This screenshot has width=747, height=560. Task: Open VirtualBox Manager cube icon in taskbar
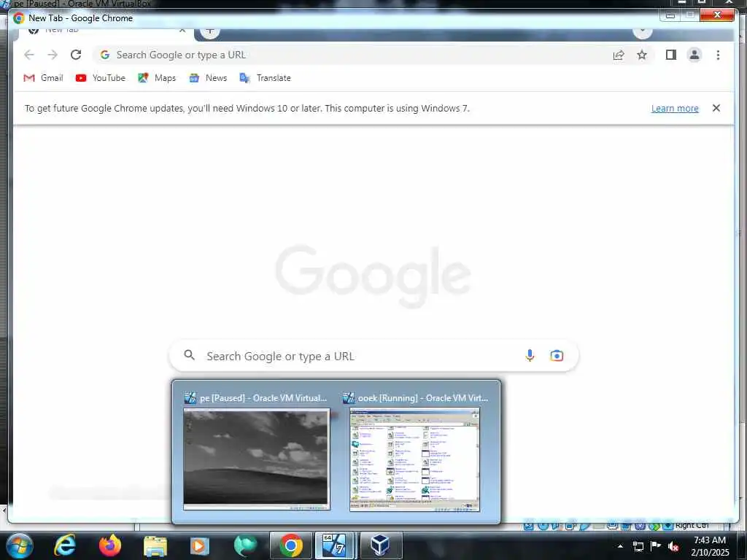pyautogui.click(x=381, y=545)
